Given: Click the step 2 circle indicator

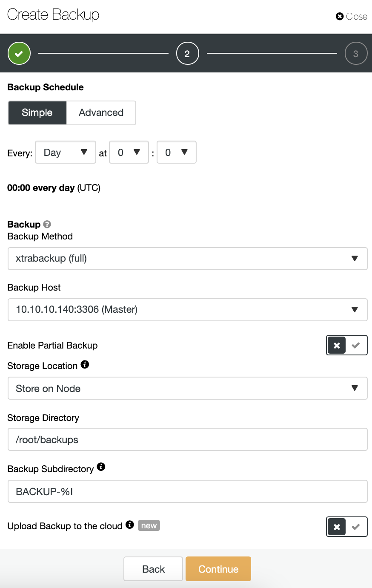Looking at the screenshot, I should (x=187, y=54).
